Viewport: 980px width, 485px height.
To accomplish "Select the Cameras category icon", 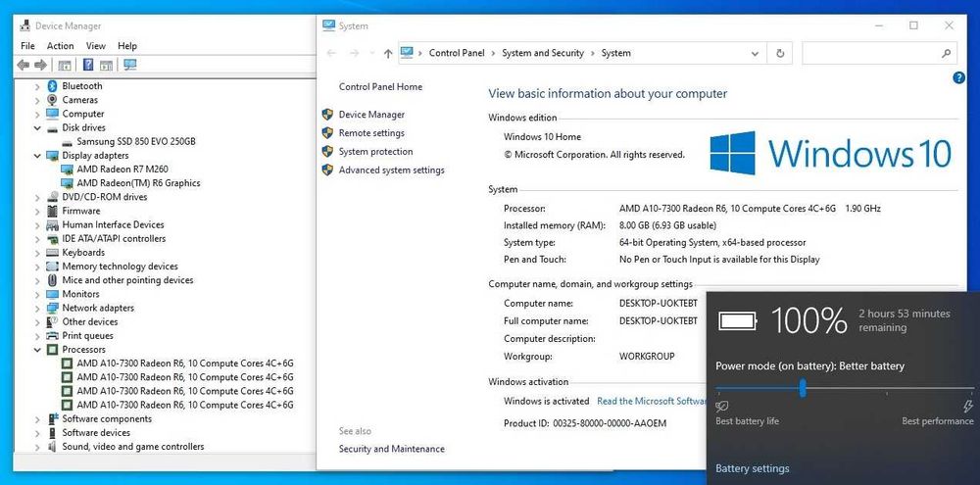I will click(x=53, y=100).
